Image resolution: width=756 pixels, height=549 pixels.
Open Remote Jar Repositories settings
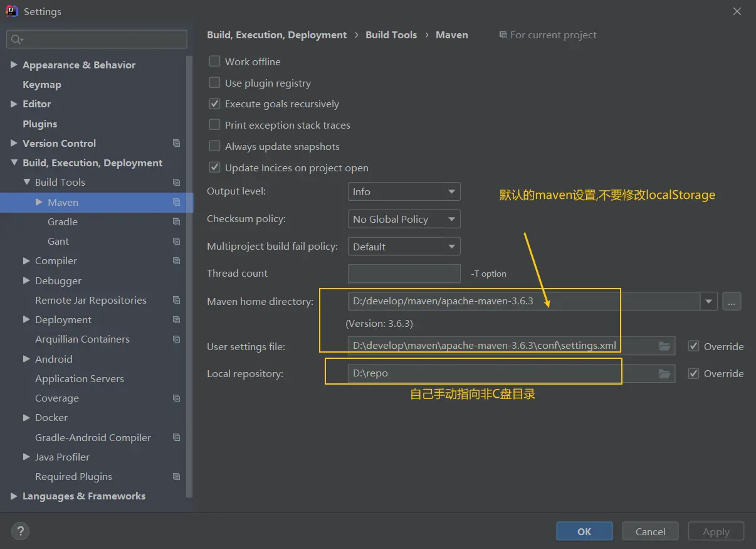[91, 300]
